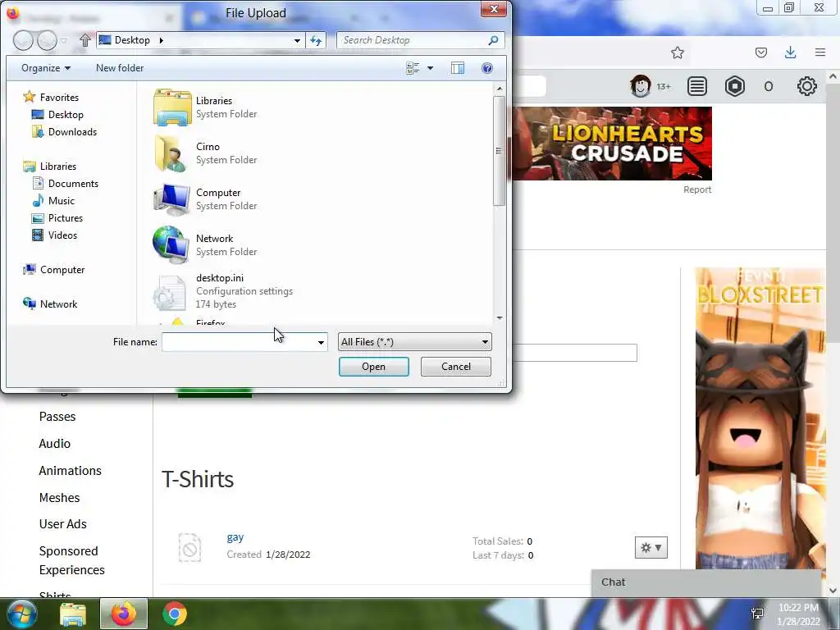Click the Lionhearts Crusade banner ad

[x=612, y=144]
